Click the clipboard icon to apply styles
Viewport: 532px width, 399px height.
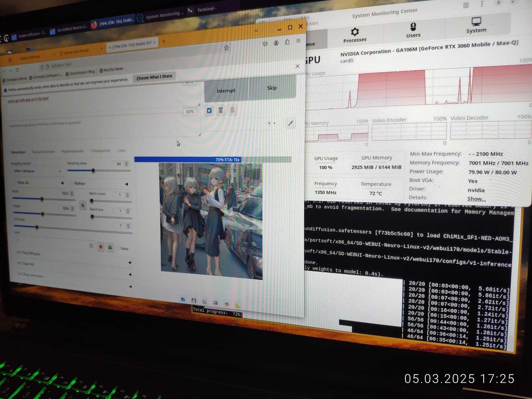click(232, 110)
